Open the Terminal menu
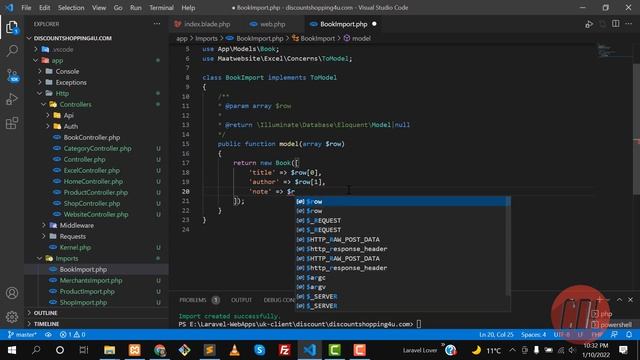The width and height of the screenshot is (640, 360). (x=161, y=8)
